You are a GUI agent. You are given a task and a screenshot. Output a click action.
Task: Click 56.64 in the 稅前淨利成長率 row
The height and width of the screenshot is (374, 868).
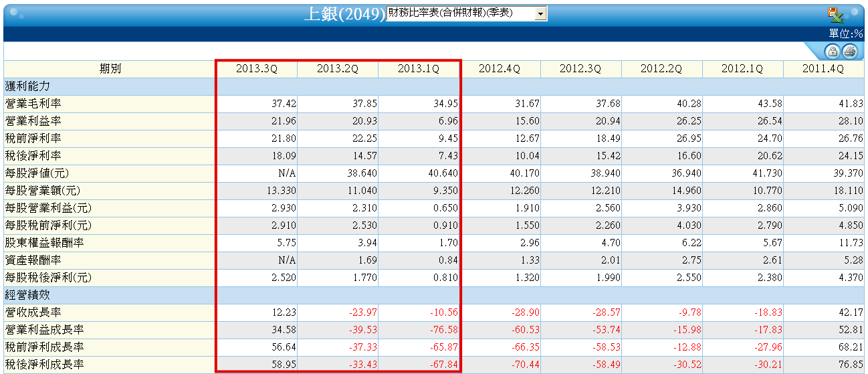click(x=284, y=347)
